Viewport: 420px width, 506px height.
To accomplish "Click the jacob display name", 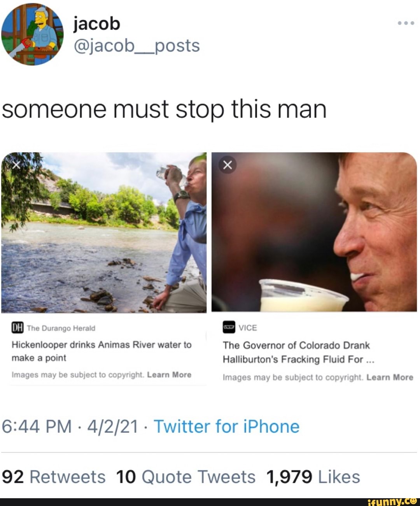I will pyautogui.click(x=97, y=23).
